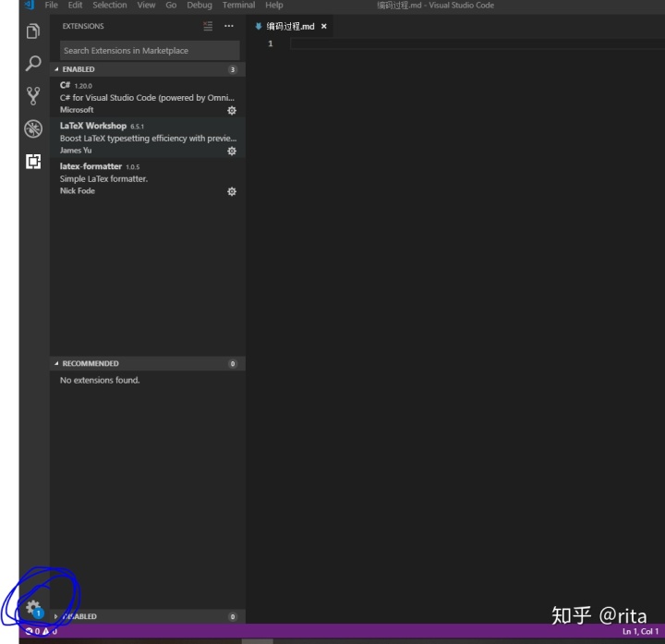This screenshot has width=665, height=644.
Task: Open the gear menu for LaTeX Workshop
Action: [x=232, y=151]
